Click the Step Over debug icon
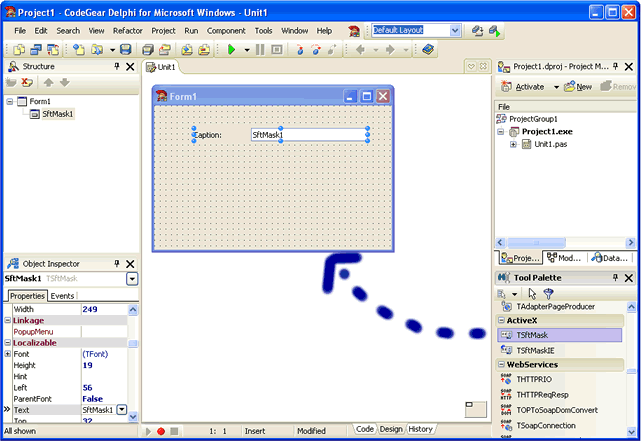 [316, 50]
